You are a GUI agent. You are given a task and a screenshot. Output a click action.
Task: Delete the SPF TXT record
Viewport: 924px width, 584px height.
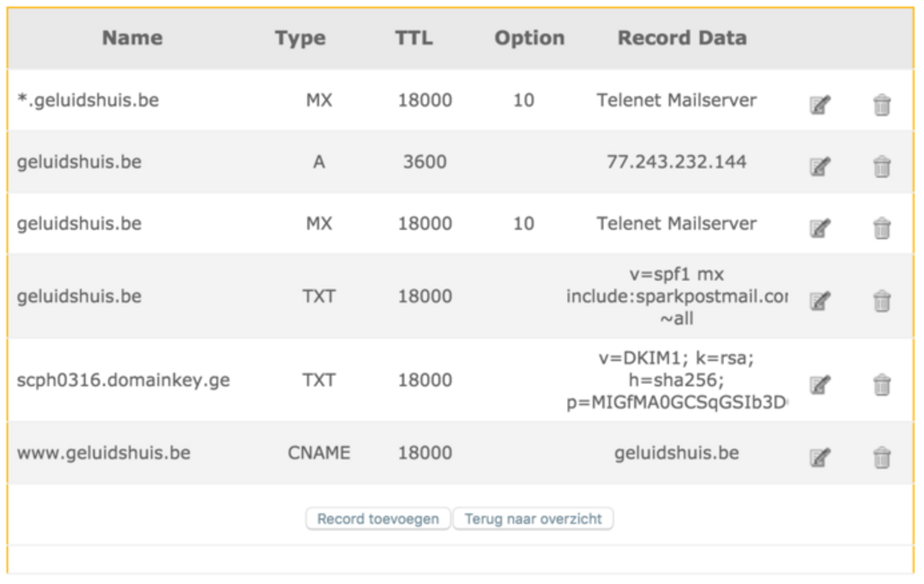click(x=881, y=301)
